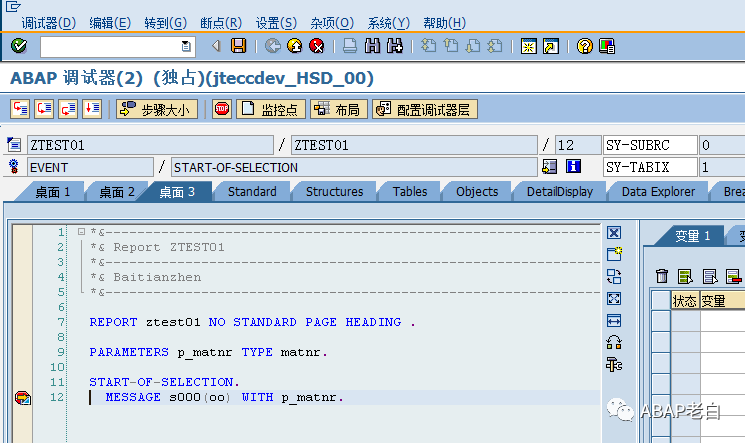Click the Find Next binoculars icon
The height and width of the screenshot is (443, 745).
395,46
